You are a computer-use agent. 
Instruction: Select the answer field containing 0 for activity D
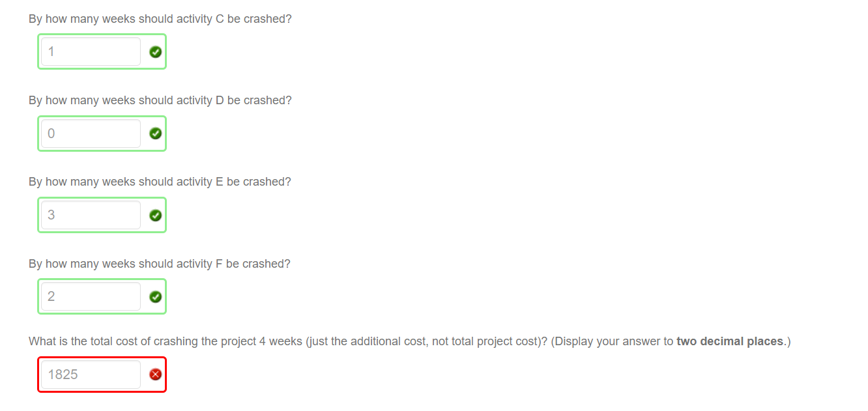(90, 133)
